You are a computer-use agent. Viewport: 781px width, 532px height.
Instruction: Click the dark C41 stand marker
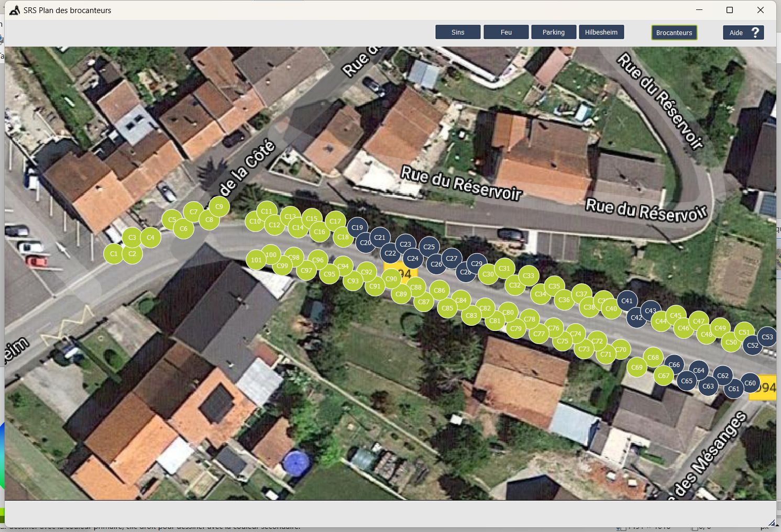[x=627, y=301]
